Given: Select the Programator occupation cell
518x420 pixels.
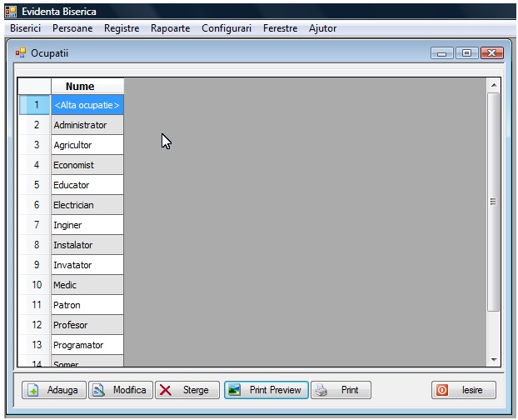Looking at the screenshot, I should 87,345.
